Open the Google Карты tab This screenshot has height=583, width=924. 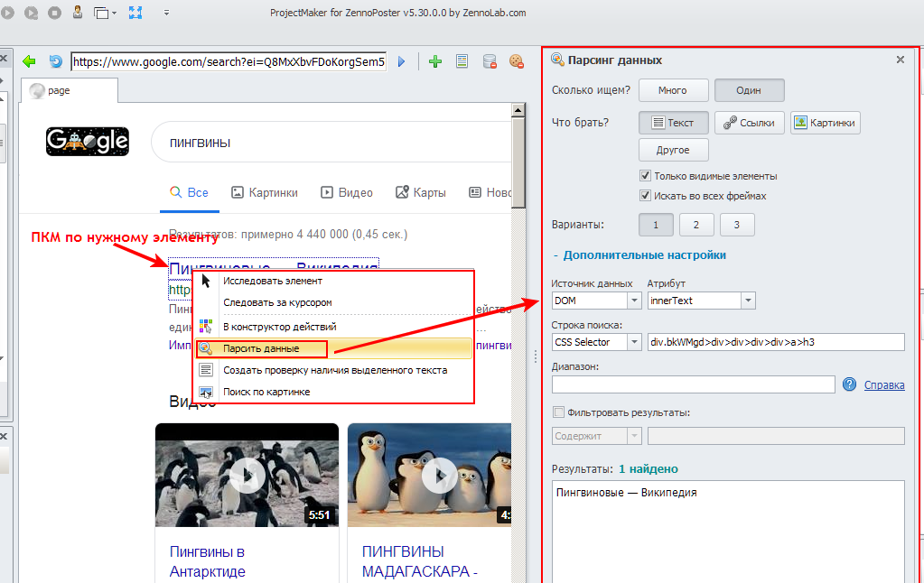[x=421, y=192]
